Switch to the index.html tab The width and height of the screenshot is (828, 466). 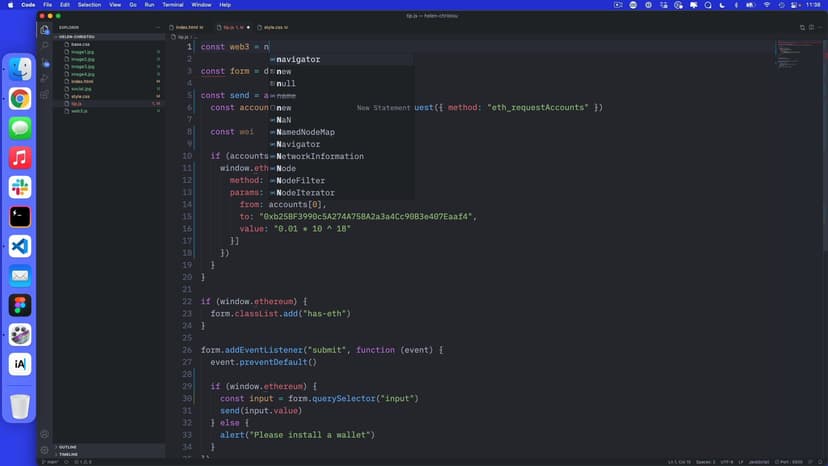click(x=187, y=28)
